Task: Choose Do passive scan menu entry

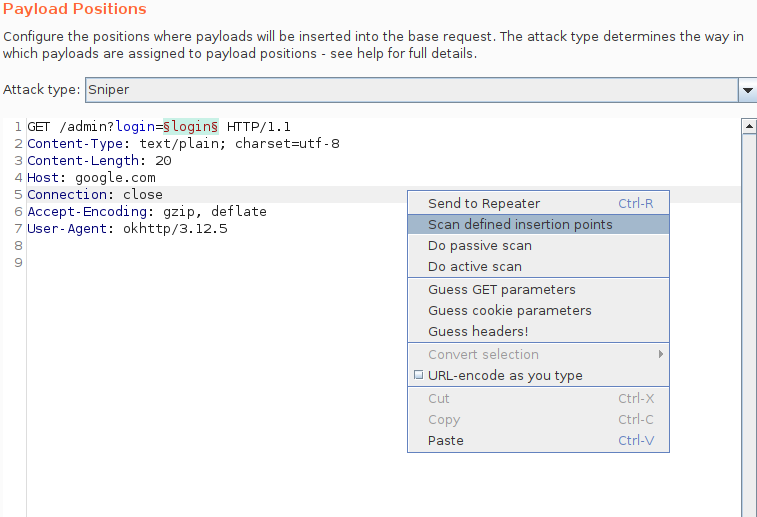Action: tap(538, 245)
